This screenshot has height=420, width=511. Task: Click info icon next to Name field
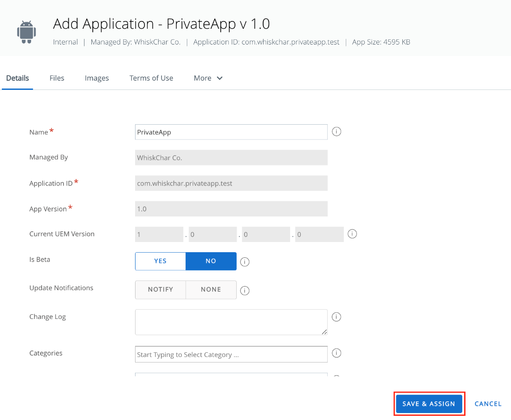[x=336, y=132]
